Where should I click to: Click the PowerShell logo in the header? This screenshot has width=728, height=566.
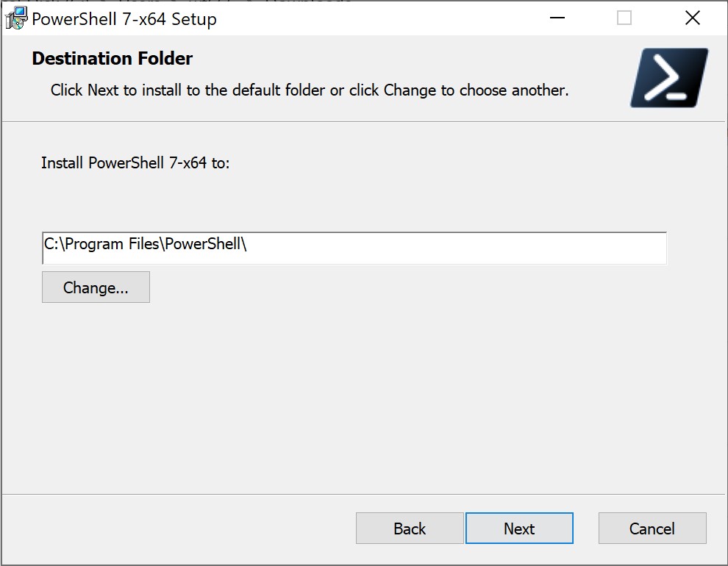668,78
